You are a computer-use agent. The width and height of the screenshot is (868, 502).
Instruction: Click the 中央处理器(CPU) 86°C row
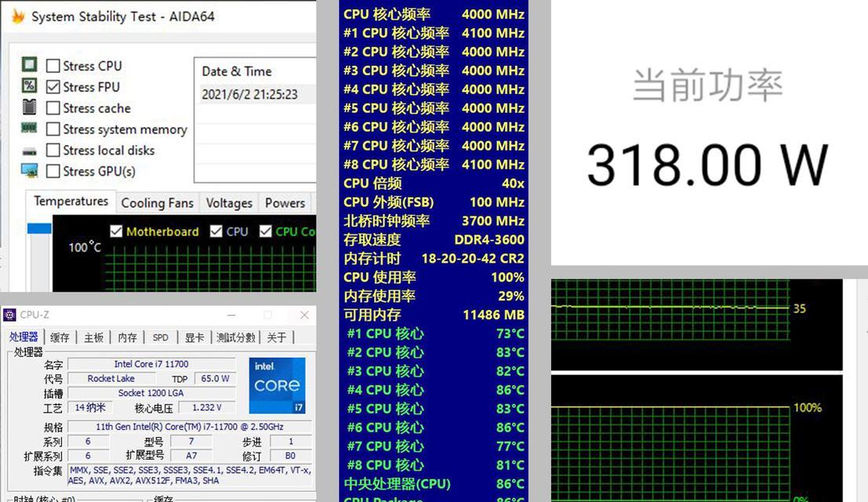click(x=434, y=484)
